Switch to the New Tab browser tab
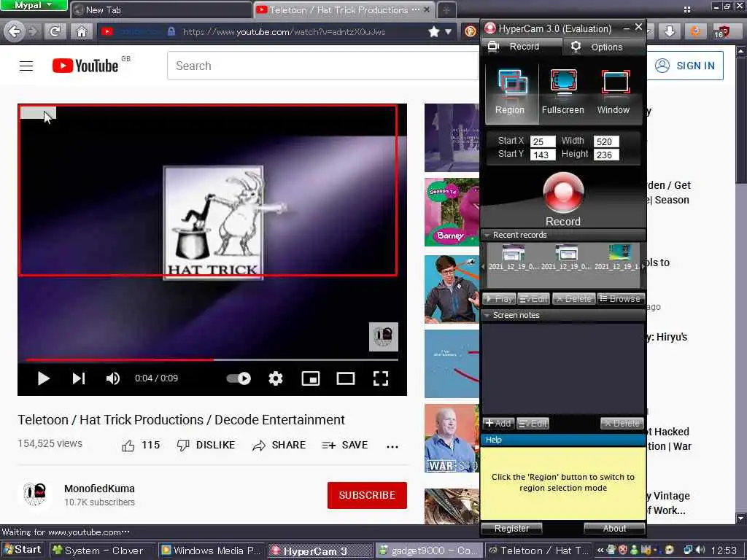This screenshot has width=747, height=560. 161,9
